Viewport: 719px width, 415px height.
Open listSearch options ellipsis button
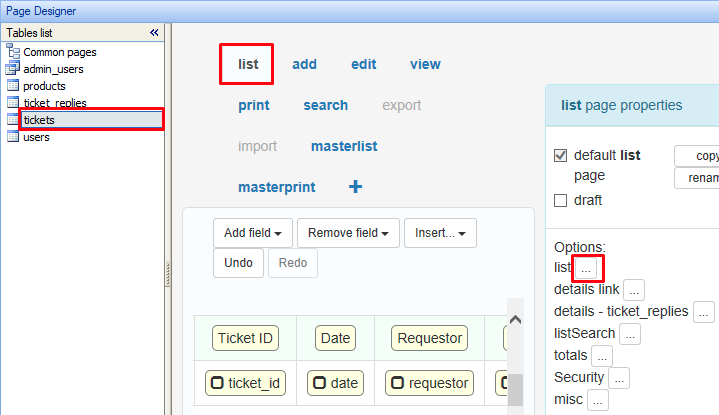(630, 334)
